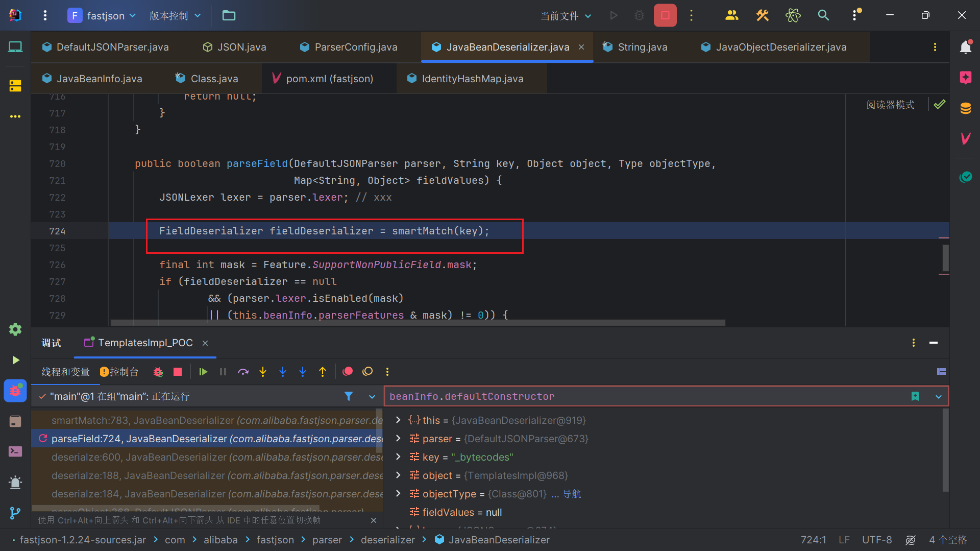Image resolution: width=980 pixels, height=551 pixels.
Task: Switch to JSON.java tab
Action: pyautogui.click(x=234, y=47)
